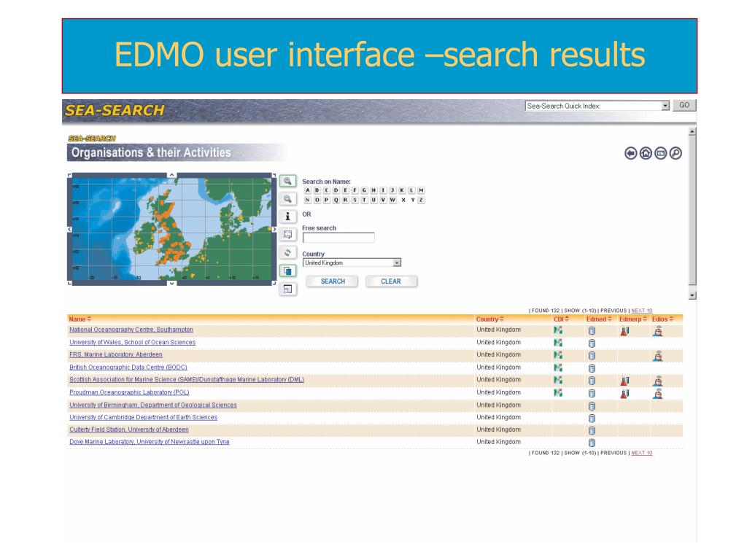Click the GO button
The height and width of the screenshot is (560, 747).
point(684,105)
